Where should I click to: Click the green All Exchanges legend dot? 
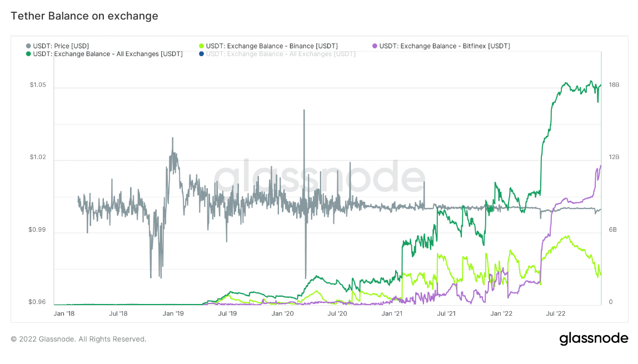click(x=29, y=54)
